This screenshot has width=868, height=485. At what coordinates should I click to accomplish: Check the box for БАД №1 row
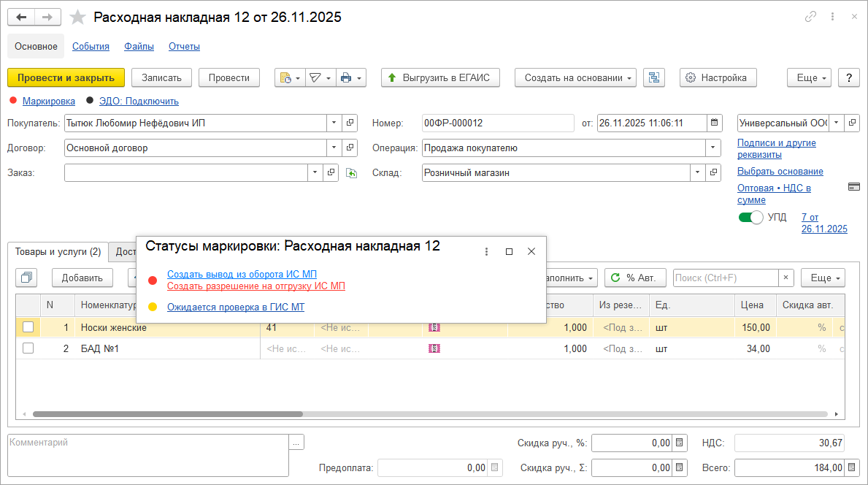28,348
